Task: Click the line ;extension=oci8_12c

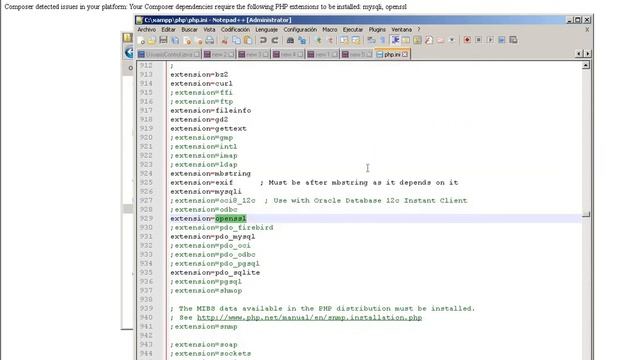Action: coord(319,200)
